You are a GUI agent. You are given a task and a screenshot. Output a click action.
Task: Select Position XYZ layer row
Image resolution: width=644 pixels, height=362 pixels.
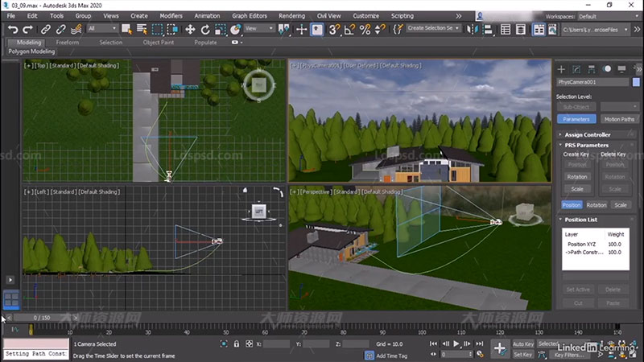click(x=595, y=245)
